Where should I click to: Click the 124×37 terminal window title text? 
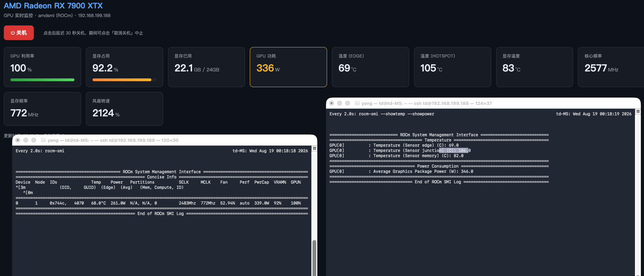[427, 103]
